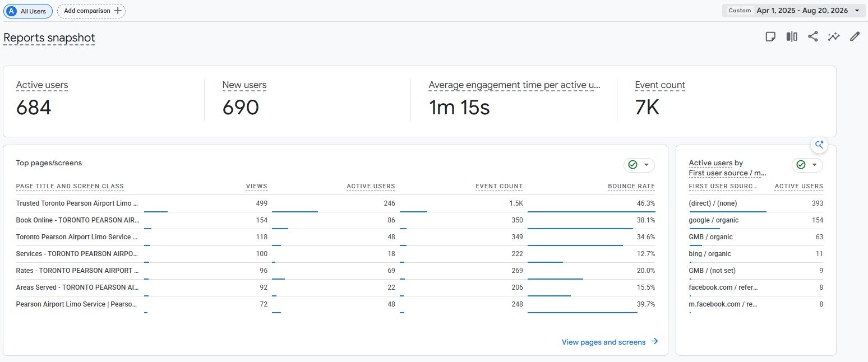Viewport: 868px width, 362px height.
Task: Open Insights sparkline icon
Action: [834, 37]
